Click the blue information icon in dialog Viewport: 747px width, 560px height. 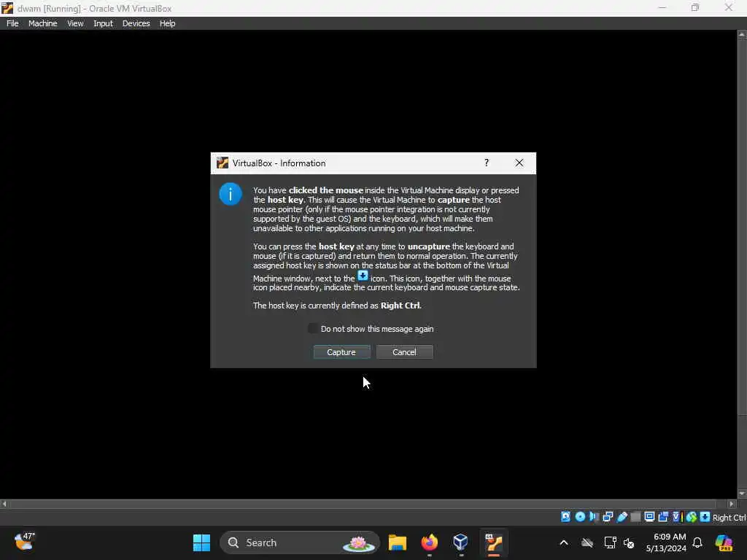coord(231,194)
